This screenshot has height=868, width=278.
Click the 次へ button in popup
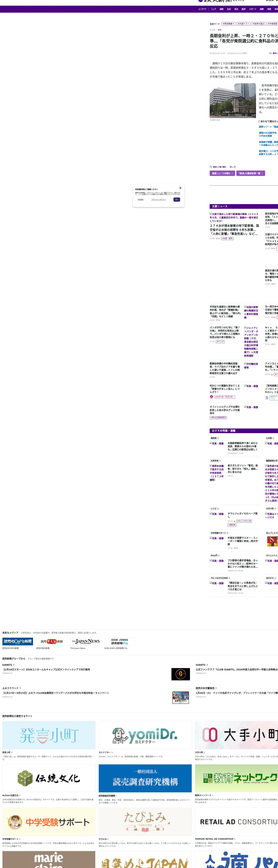(x=177, y=199)
